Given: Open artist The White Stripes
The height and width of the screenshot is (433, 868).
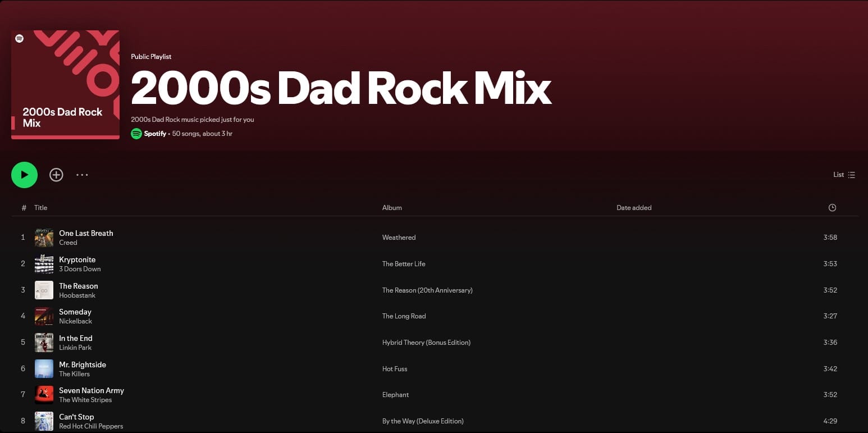Looking at the screenshot, I should pyautogui.click(x=85, y=400).
